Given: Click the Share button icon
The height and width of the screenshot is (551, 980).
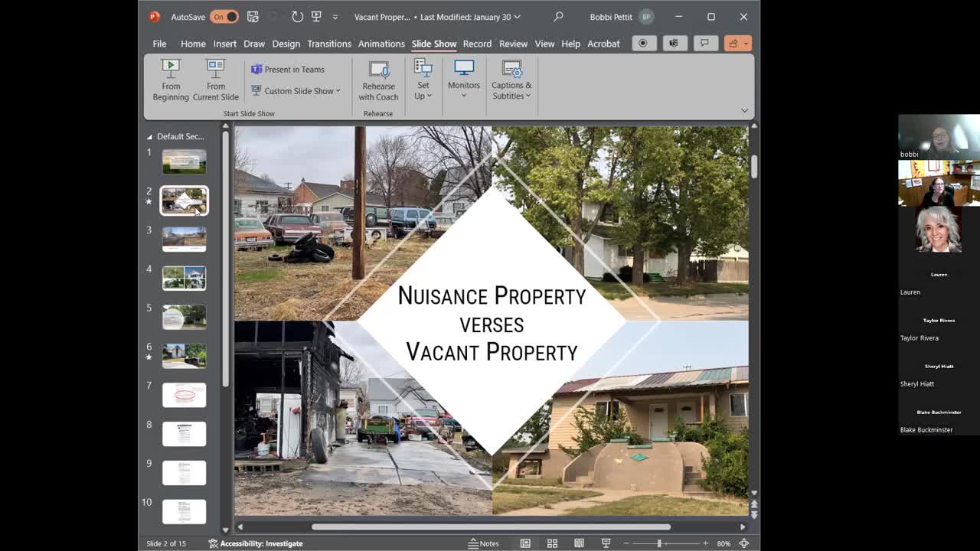Looking at the screenshot, I should (733, 44).
